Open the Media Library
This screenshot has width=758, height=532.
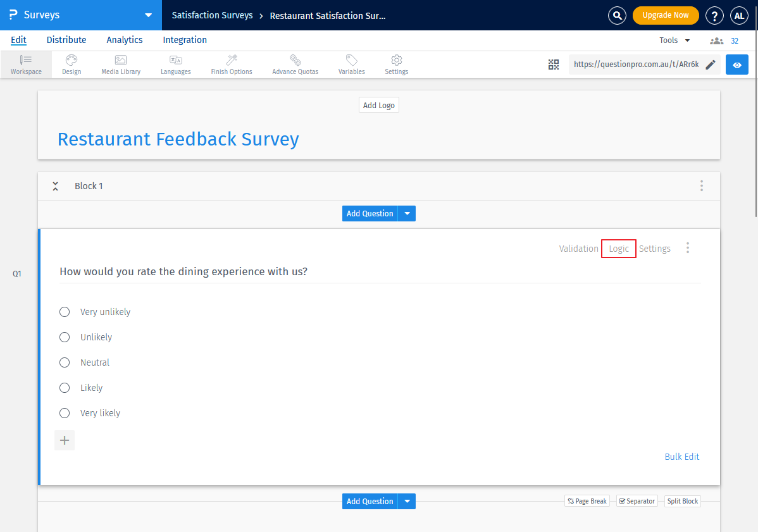120,64
